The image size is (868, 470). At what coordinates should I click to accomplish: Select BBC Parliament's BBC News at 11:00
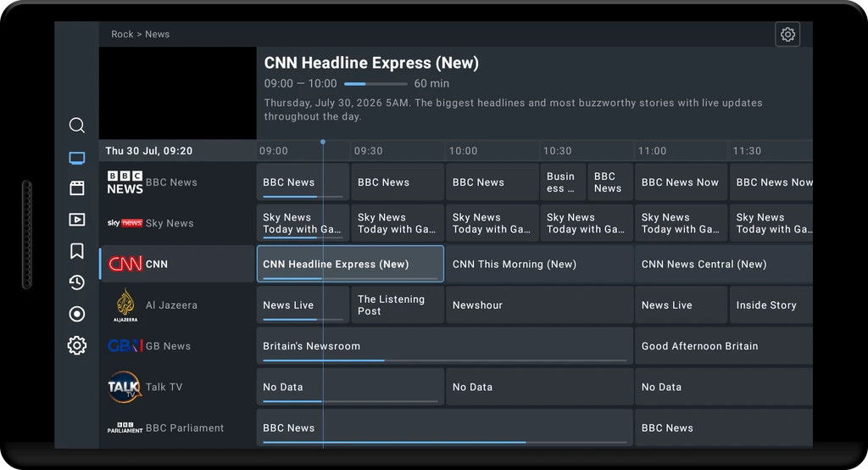(724, 428)
